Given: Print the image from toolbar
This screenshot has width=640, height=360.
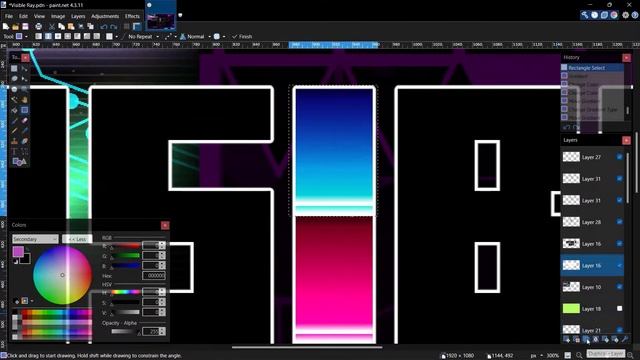Looking at the screenshot, I should (38, 27).
